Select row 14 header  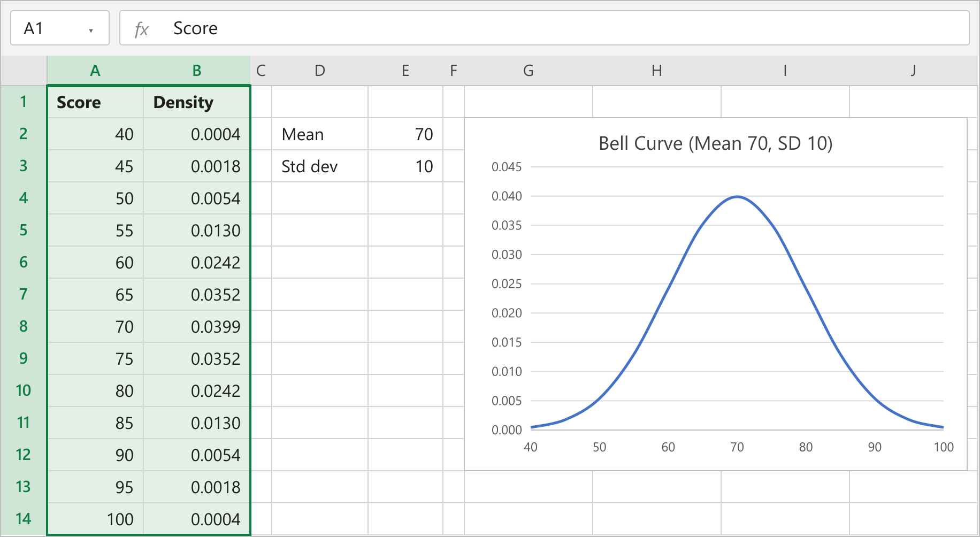(24, 519)
